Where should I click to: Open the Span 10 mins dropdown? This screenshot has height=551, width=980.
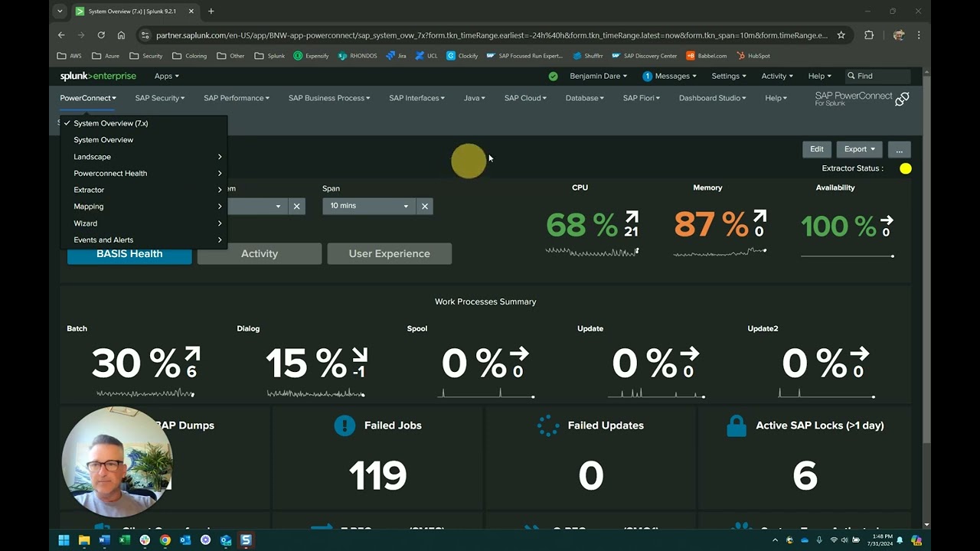click(369, 206)
